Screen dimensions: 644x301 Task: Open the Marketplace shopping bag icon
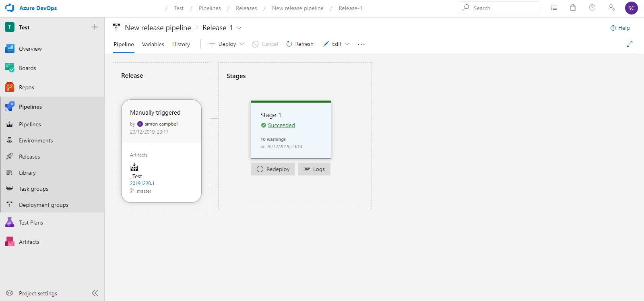tap(573, 8)
